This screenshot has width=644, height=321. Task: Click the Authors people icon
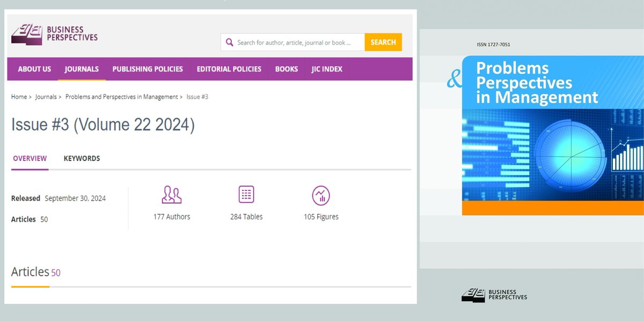[172, 195]
